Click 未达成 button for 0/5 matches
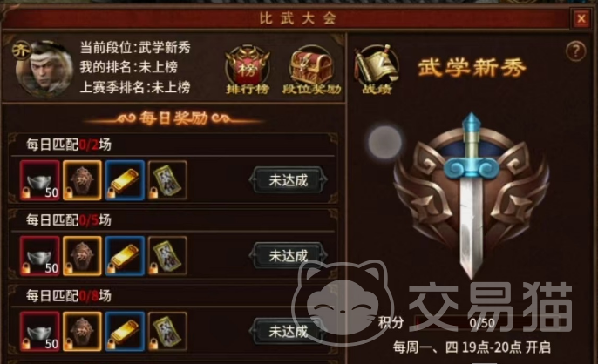The image size is (598, 364). tap(289, 255)
